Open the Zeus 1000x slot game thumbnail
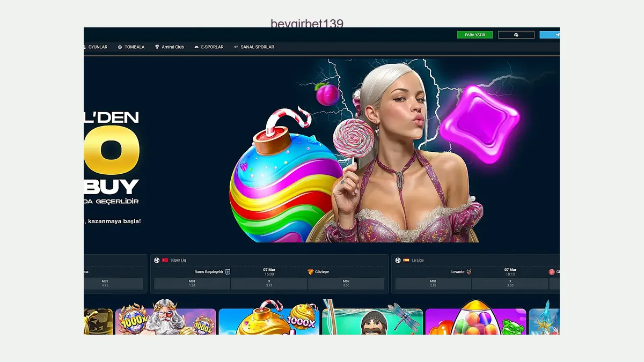 click(x=165, y=321)
